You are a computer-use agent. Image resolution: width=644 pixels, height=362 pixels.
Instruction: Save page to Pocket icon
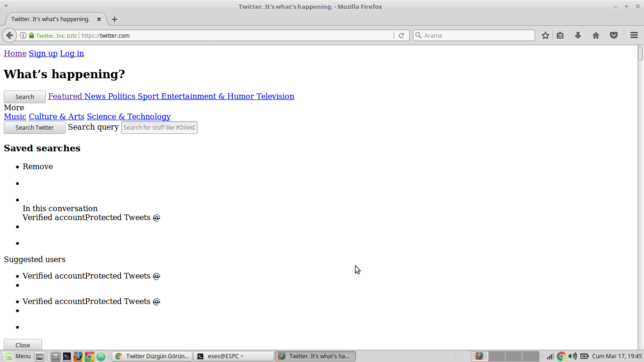[x=614, y=35]
